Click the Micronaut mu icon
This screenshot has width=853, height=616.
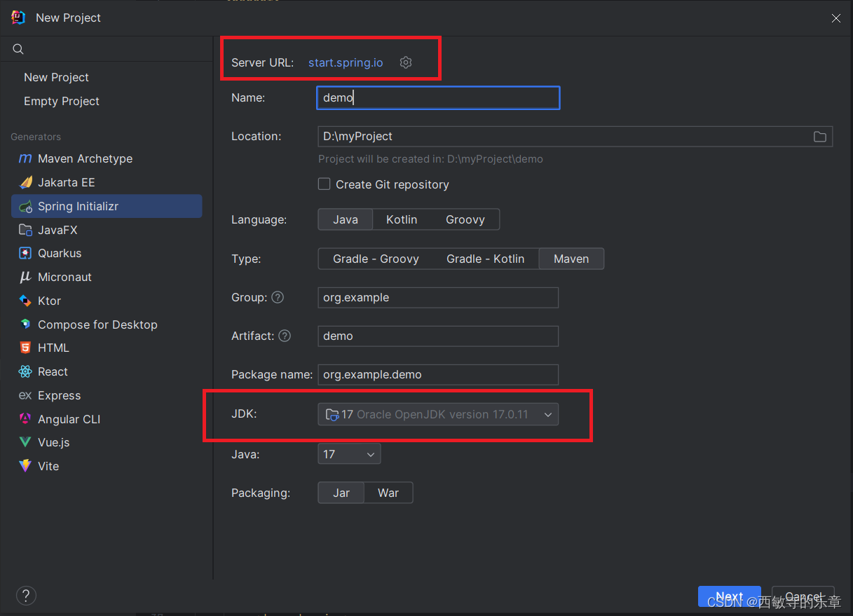25,277
